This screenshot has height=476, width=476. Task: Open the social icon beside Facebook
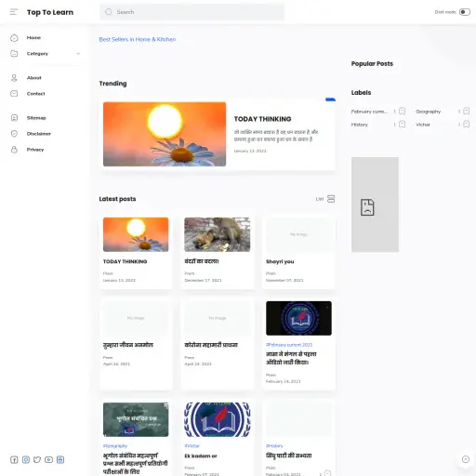pos(26,459)
